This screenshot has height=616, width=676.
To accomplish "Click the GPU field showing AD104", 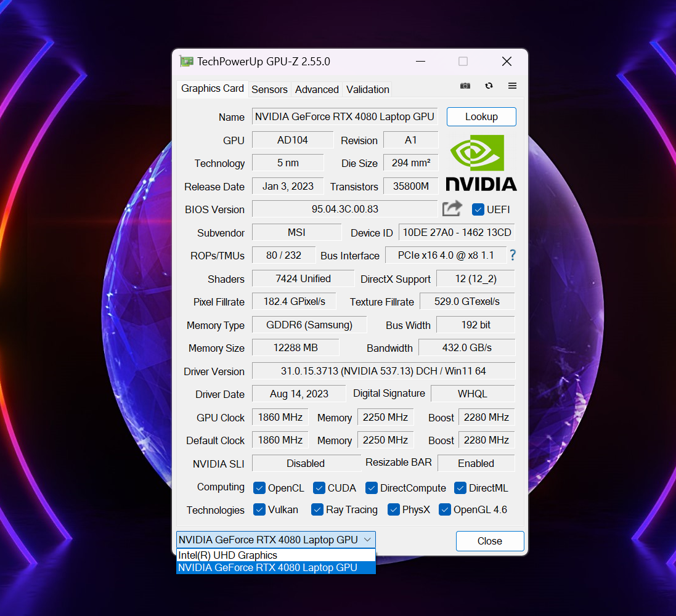I will point(292,140).
